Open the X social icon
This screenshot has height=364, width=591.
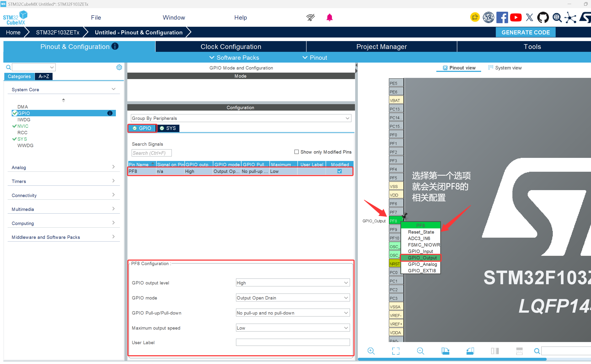point(529,17)
